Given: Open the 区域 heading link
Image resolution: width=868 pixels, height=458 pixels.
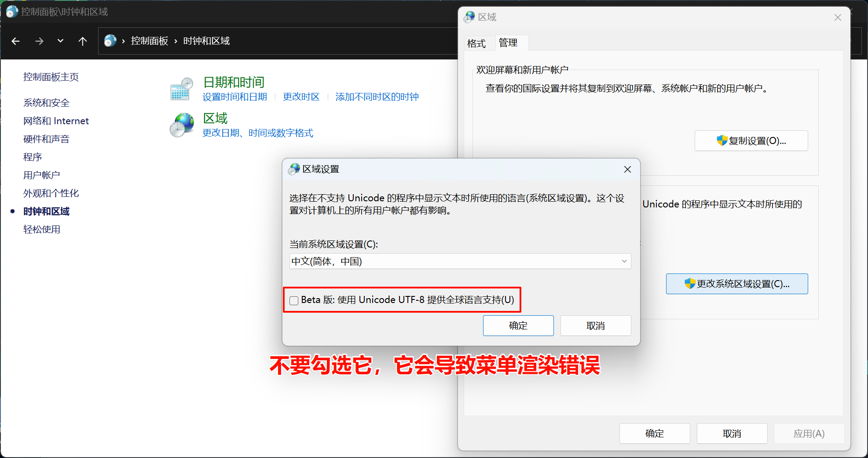Looking at the screenshot, I should point(215,118).
